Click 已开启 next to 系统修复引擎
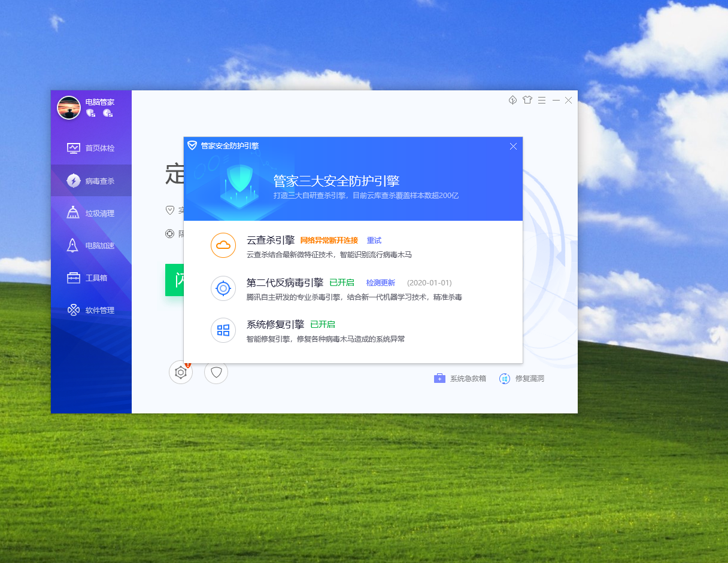 pos(323,325)
